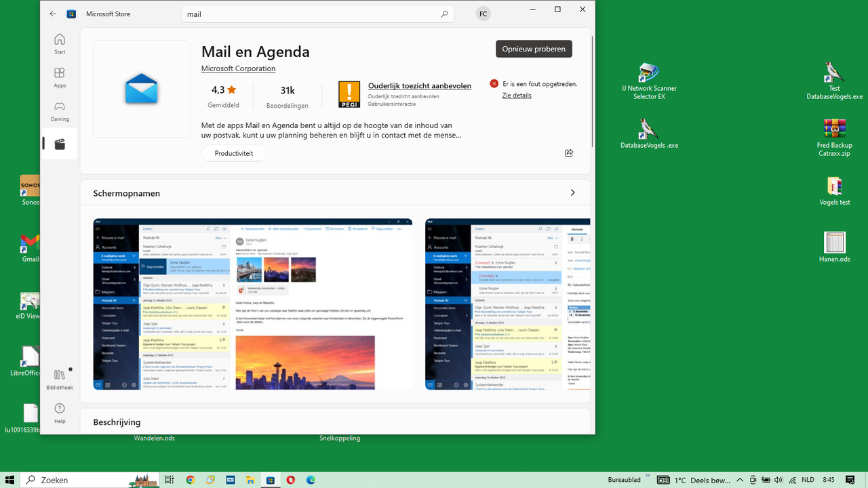868x488 pixels.
Task: Open the notification center icon
Action: coord(850,480)
